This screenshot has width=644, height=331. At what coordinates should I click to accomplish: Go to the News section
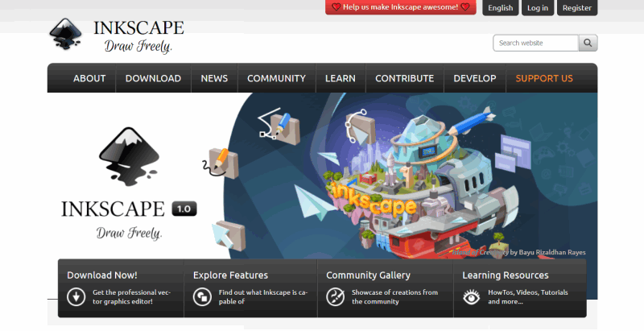[x=214, y=78]
